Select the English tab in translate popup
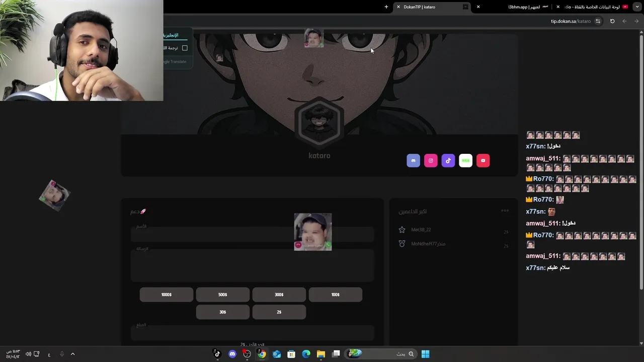This screenshot has height=362, width=644. click(x=175, y=35)
